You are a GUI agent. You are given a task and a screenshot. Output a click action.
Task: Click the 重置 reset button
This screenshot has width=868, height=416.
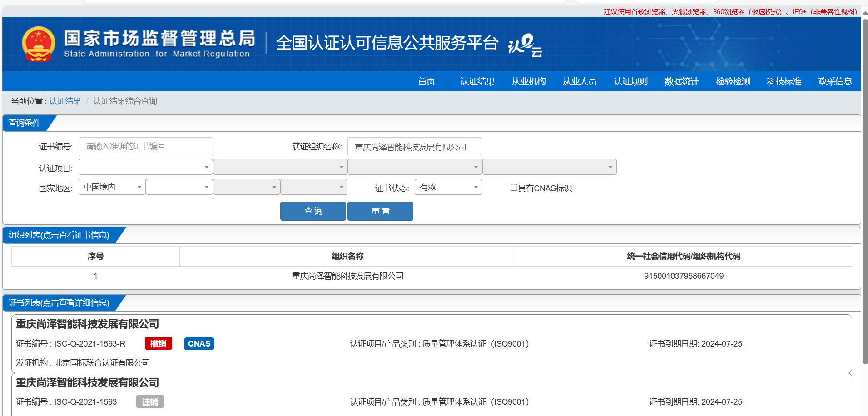pos(380,211)
